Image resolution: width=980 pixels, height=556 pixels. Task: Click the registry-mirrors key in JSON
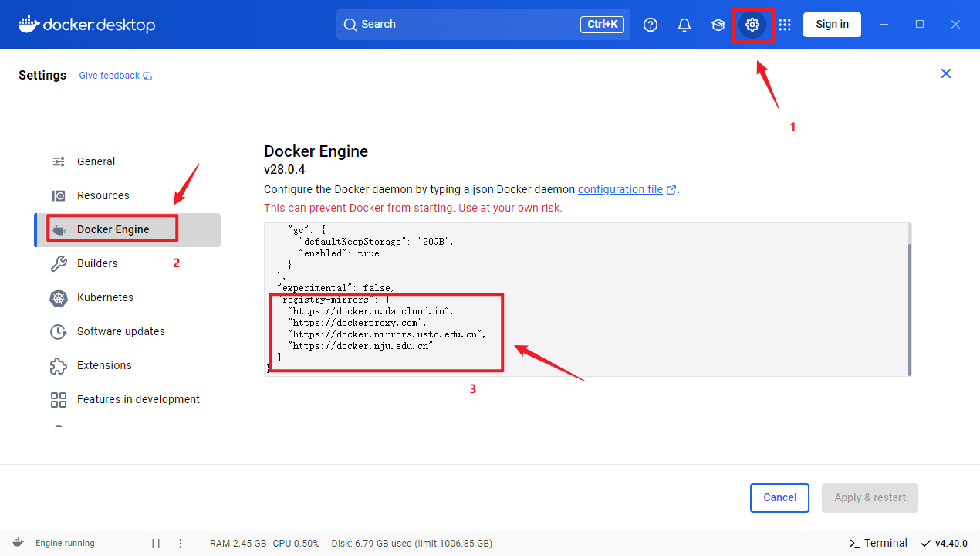(x=325, y=300)
